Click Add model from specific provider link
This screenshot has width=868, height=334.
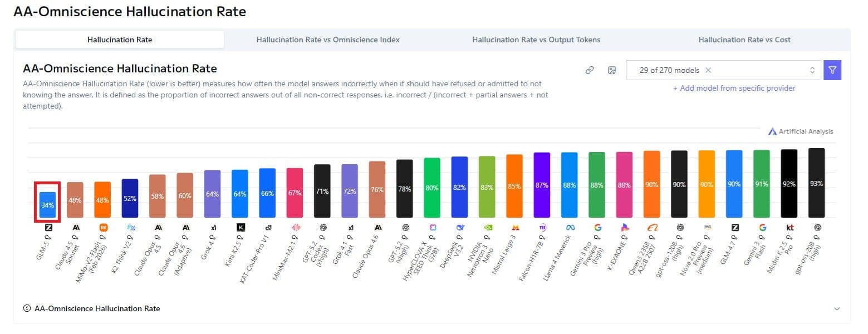click(734, 88)
